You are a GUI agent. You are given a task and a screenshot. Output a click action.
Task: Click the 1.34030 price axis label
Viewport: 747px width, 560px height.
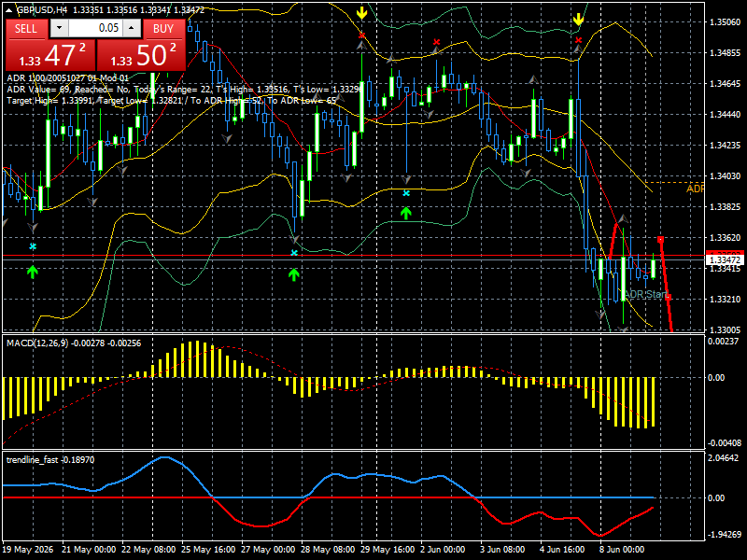pos(726,176)
